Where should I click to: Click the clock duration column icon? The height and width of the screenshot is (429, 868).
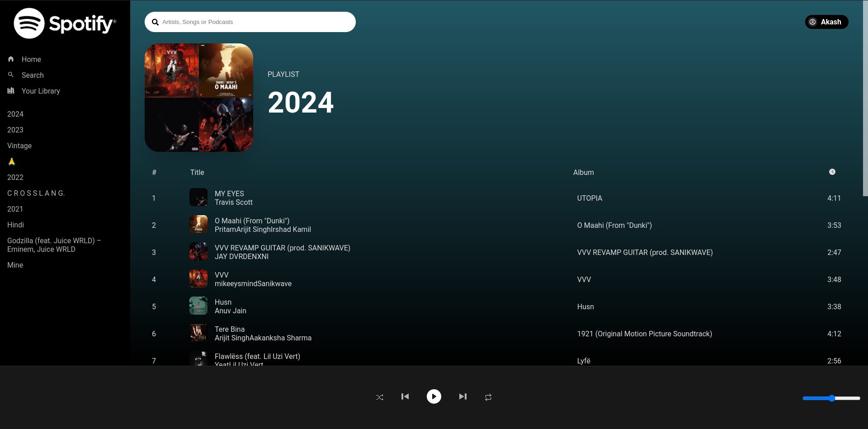tap(832, 172)
